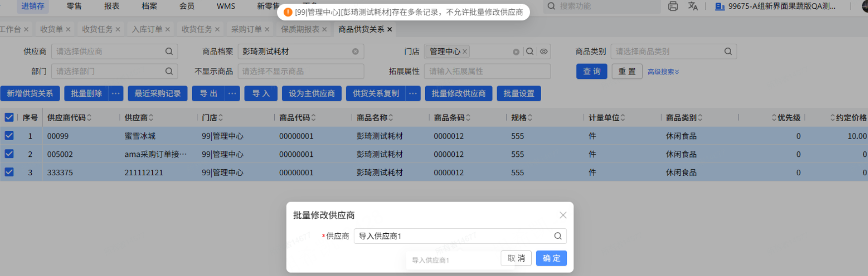Expand 批量删除 more options

(x=116, y=93)
